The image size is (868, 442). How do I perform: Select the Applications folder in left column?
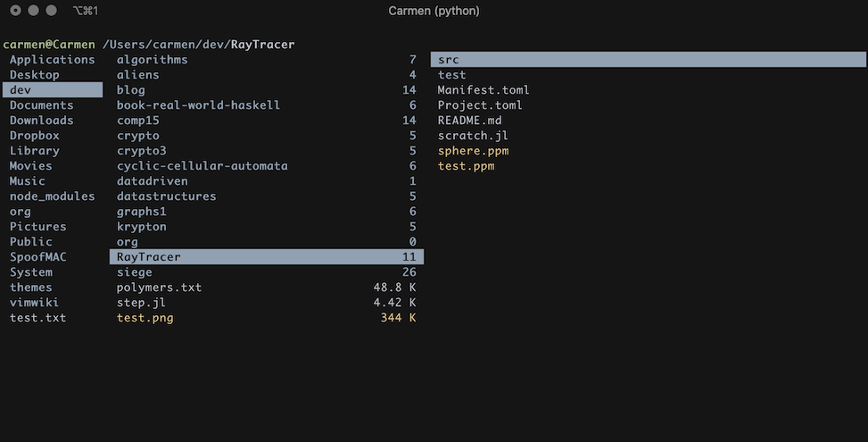52,60
